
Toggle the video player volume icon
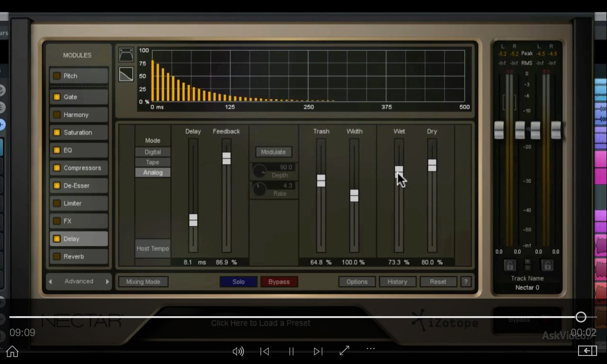[238, 351]
